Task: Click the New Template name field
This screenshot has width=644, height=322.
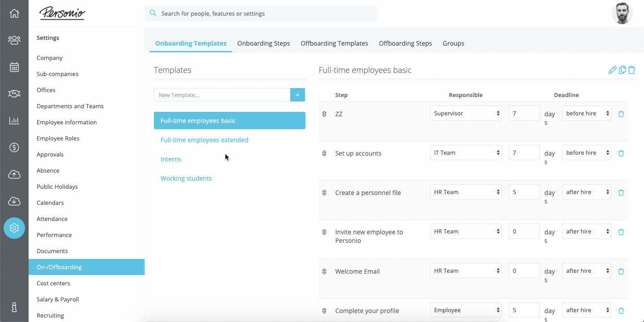Action: pos(222,95)
